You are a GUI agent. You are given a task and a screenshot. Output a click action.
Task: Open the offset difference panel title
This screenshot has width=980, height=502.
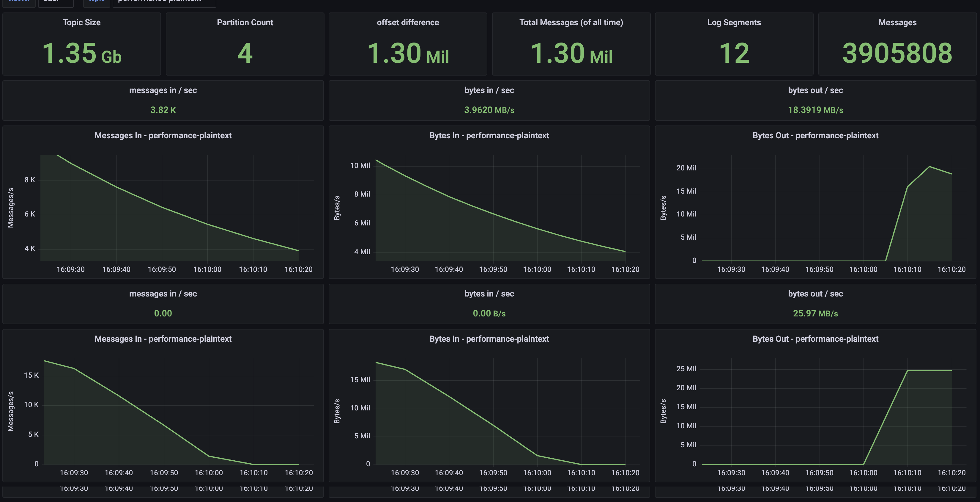pyautogui.click(x=408, y=23)
